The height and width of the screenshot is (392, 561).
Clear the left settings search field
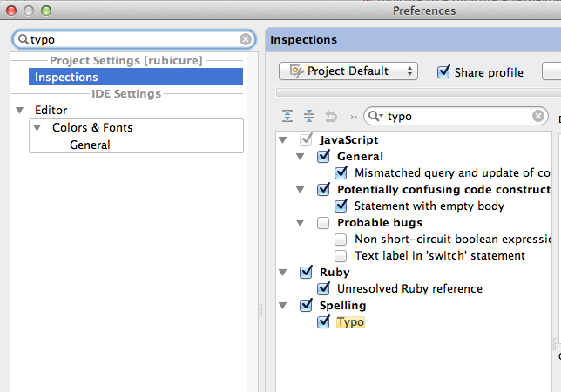click(x=246, y=39)
